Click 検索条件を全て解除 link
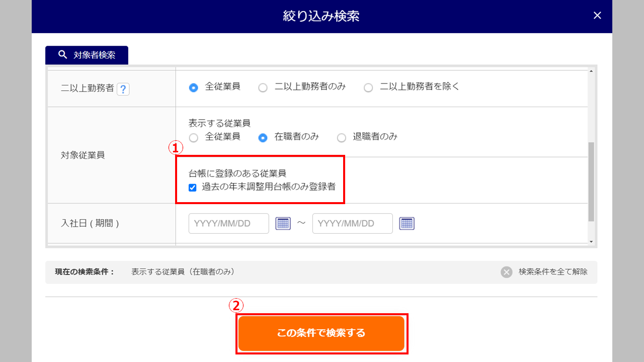 [553, 272]
